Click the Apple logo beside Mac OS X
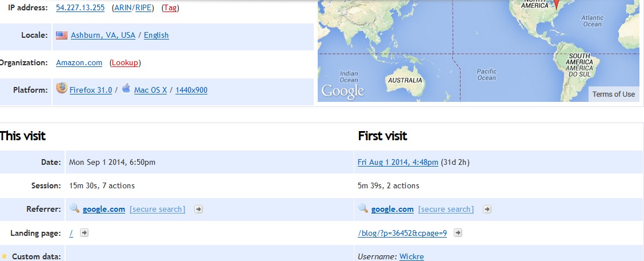The image size is (644, 261). (x=126, y=89)
